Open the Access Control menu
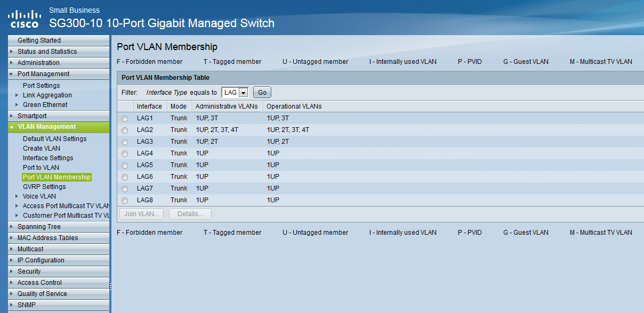 click(59, 283)
